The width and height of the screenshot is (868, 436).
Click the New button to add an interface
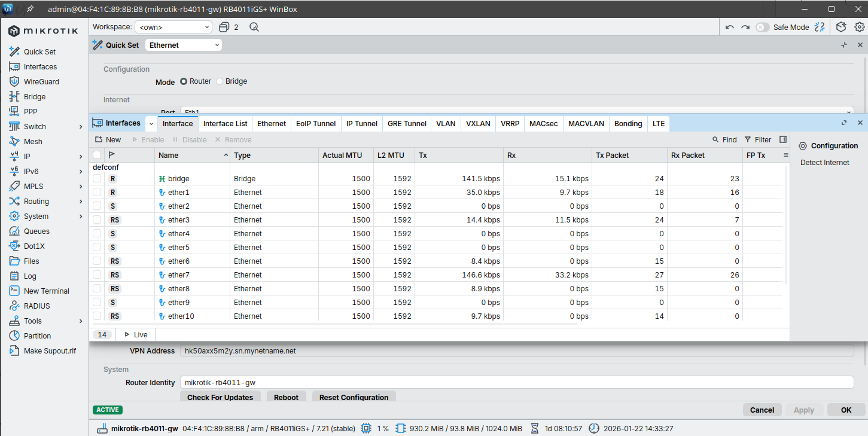pyautogui.click(x=108, y=139)
